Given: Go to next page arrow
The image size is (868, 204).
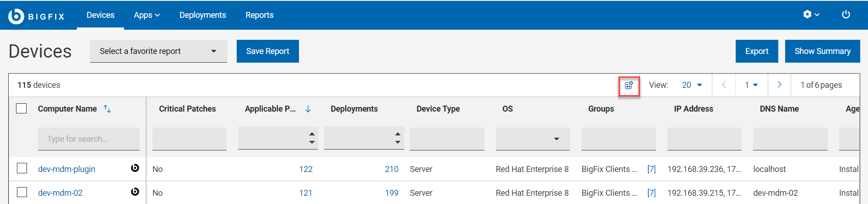Looking at the screenshot, I should click(779, 85).
